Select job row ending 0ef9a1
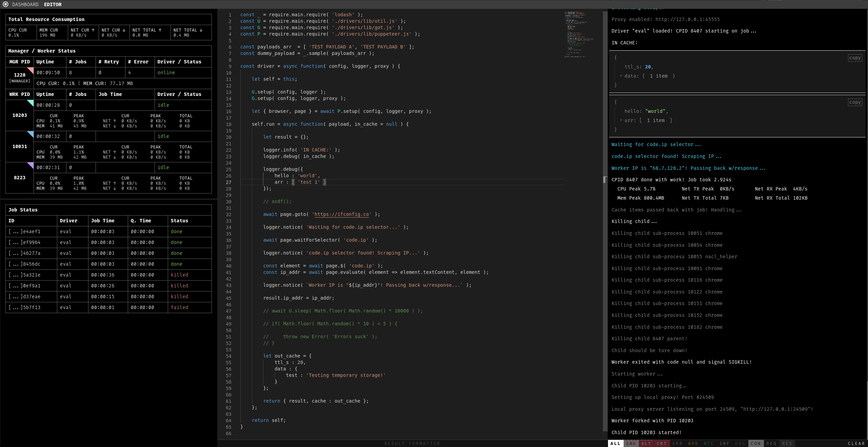Screen dimensions: 868x447 click(108, 286)
